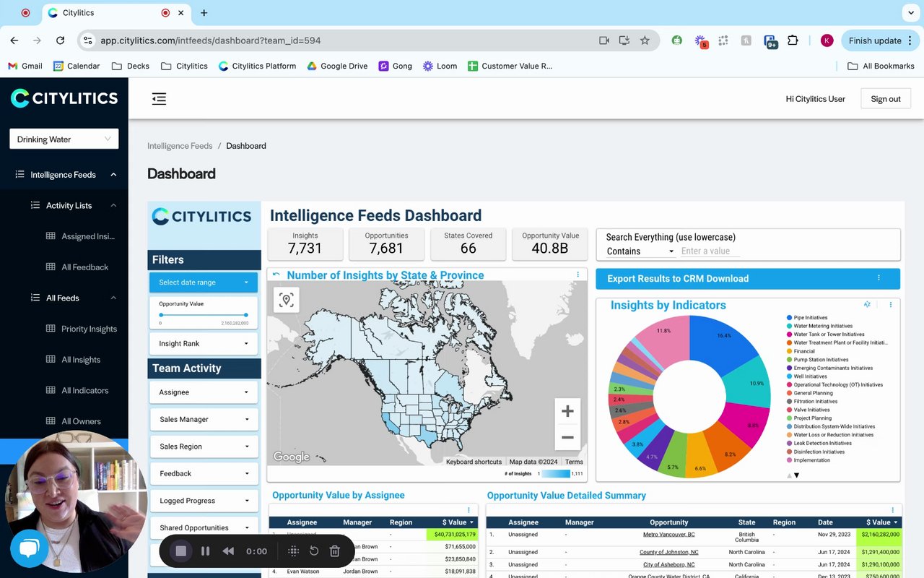Pause the recording in the Loom control bar
The height and width of the screenshot is (578, 924).
coord(205,551)
